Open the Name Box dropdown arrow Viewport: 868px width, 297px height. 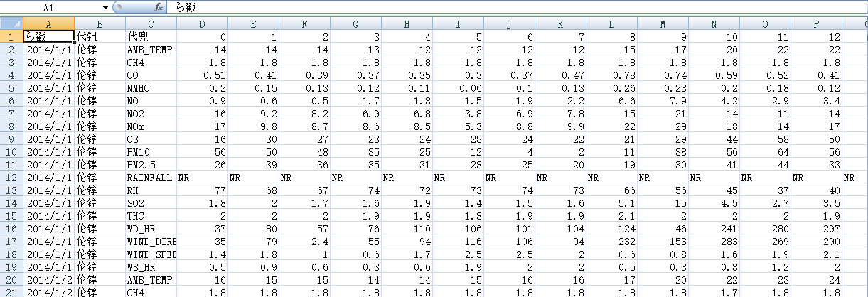point(105,7)
